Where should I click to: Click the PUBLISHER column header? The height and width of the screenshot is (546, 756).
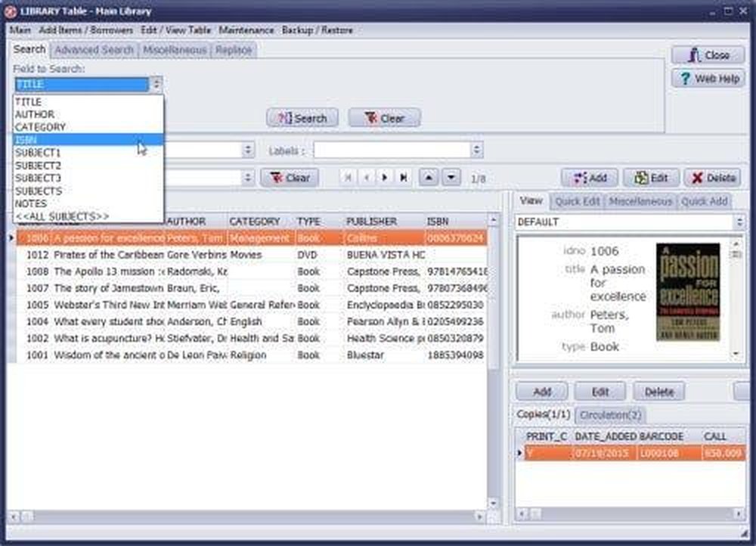[x=383, y=222]
